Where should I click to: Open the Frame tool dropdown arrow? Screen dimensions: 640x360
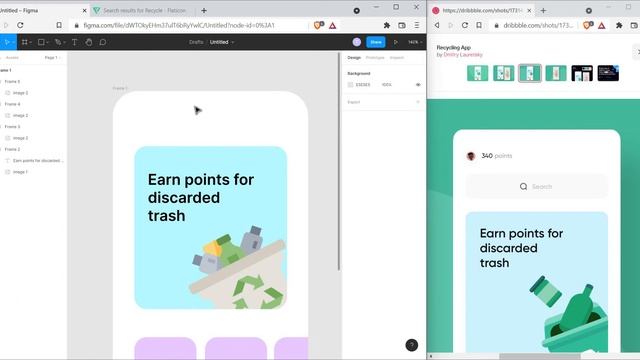point(31,42)
